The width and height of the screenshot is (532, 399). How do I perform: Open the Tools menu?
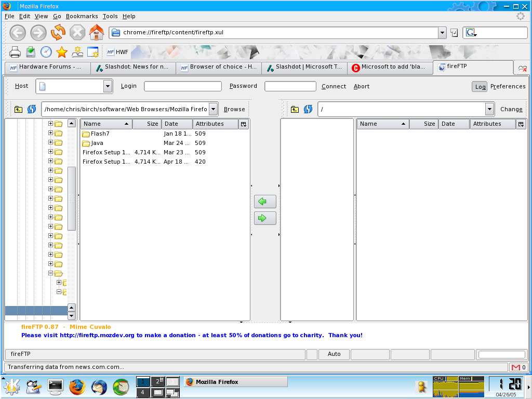110,16
